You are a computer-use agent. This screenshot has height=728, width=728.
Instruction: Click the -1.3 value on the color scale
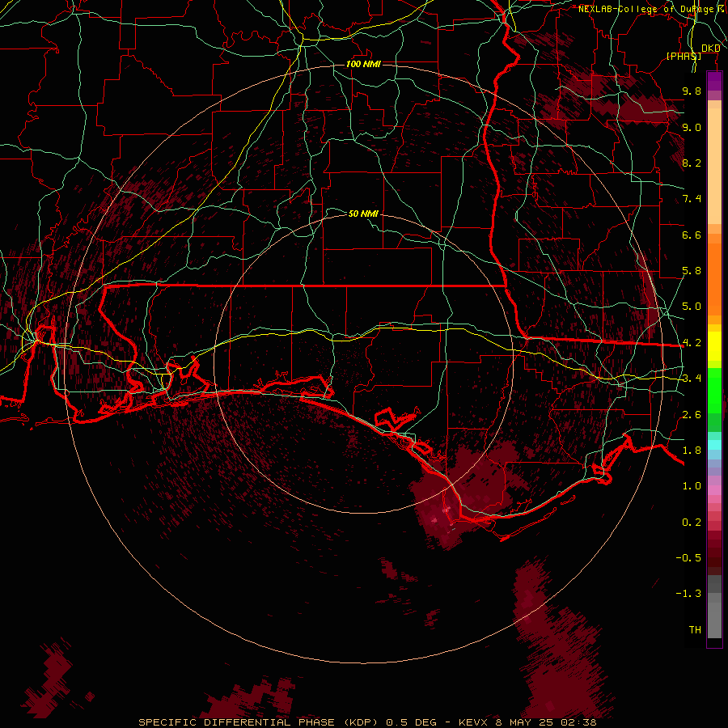(x=688, y=594)
